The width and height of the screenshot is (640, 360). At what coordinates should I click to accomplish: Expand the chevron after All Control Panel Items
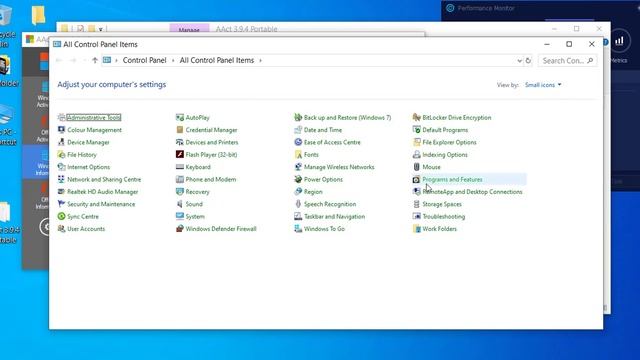tap(260, 60)
